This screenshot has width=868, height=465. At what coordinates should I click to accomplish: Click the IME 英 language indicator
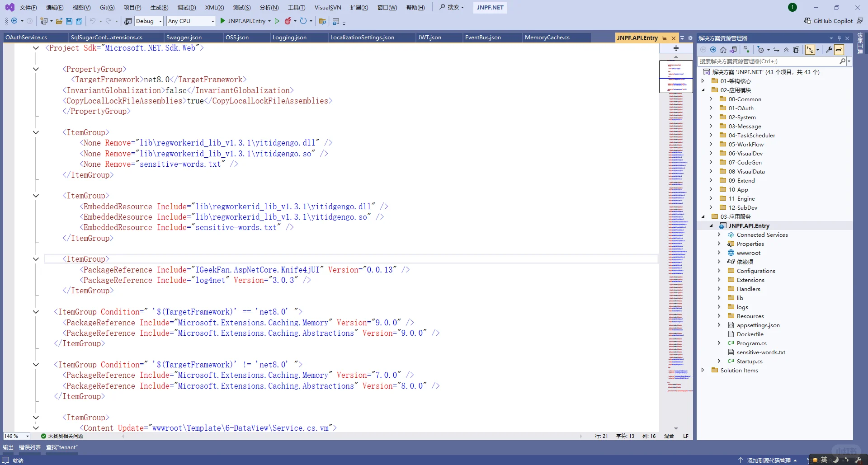824,460
